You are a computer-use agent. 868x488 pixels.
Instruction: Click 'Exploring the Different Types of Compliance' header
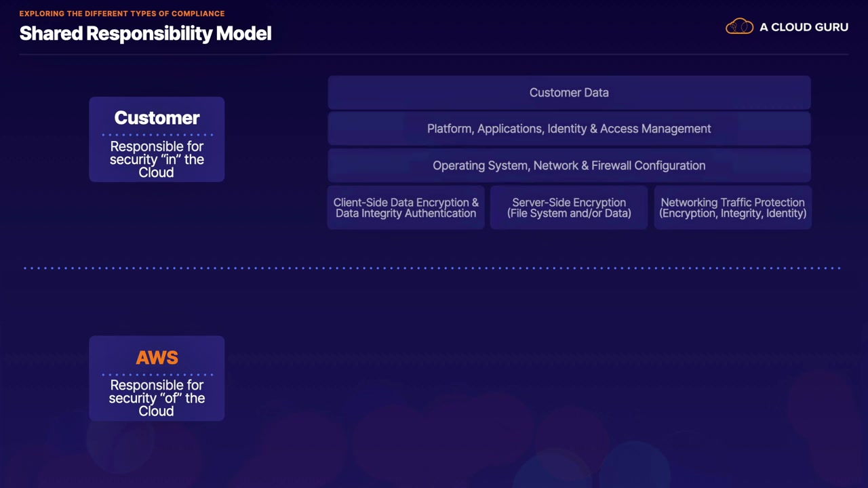tap(122, 14)
